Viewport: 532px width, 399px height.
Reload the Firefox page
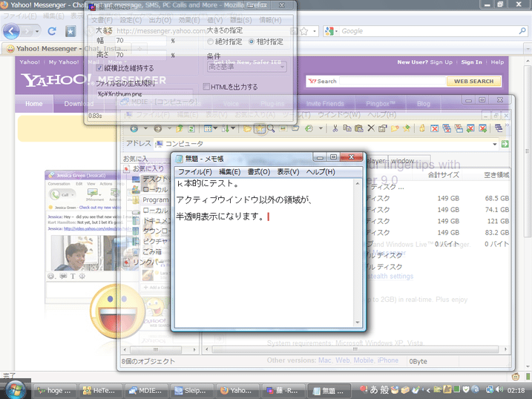(x=52, y=32)
